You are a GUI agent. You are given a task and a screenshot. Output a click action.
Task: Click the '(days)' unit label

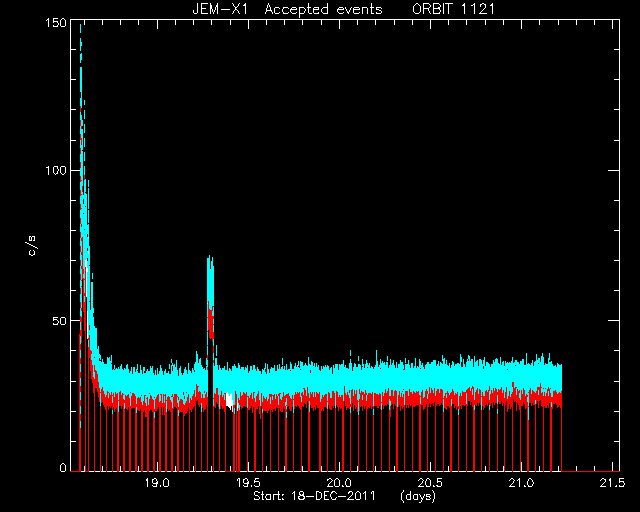pos(418,496)
